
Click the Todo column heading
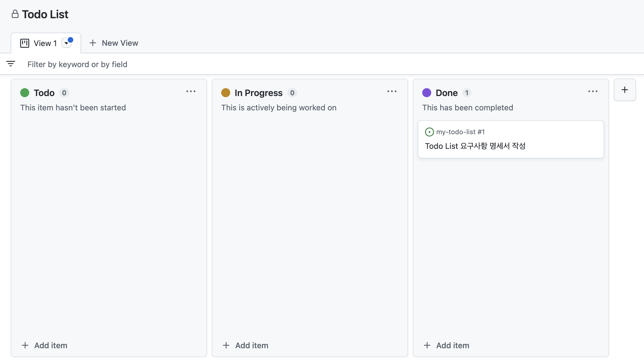(44, 93)
